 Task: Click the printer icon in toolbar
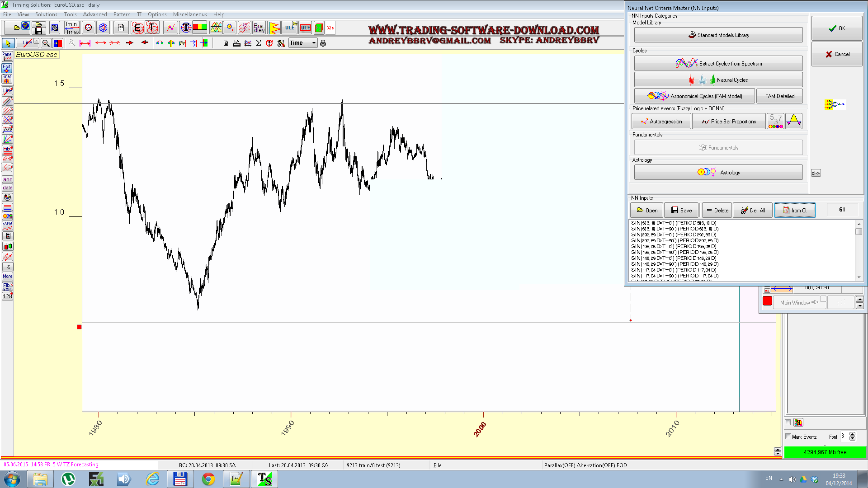(236, 43)
